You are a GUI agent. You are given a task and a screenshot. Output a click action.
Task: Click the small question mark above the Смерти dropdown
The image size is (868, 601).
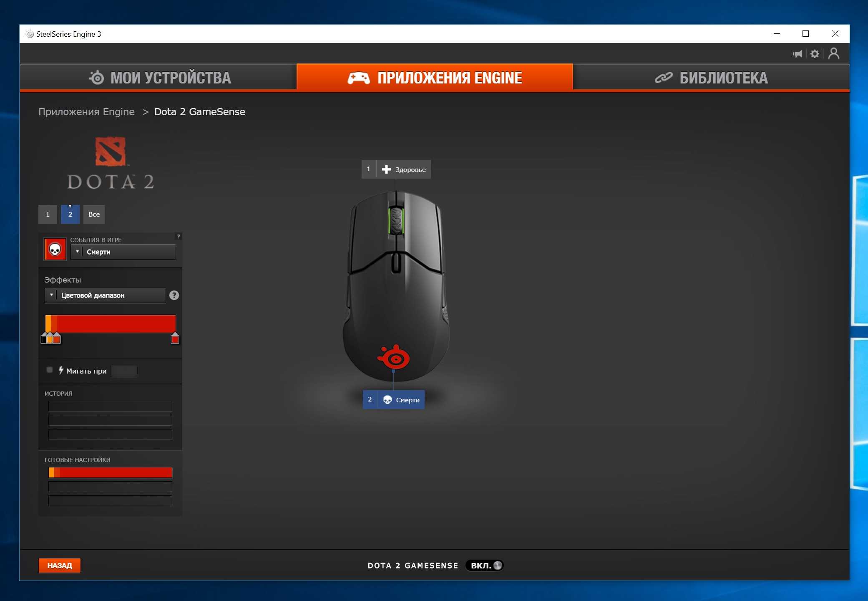click(x=179, y=236)
